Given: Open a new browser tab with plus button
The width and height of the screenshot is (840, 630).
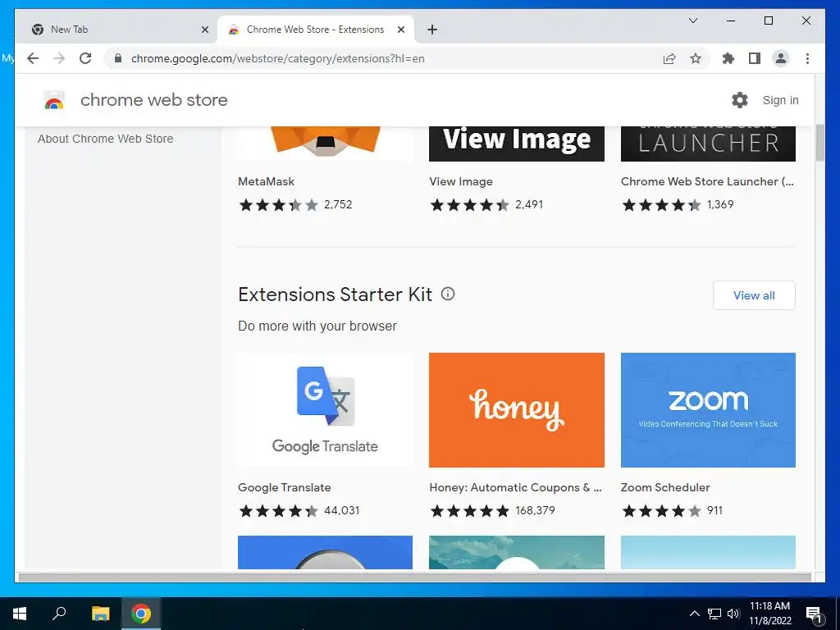Looking at the screenshot, I should click(x=432, y=30).
